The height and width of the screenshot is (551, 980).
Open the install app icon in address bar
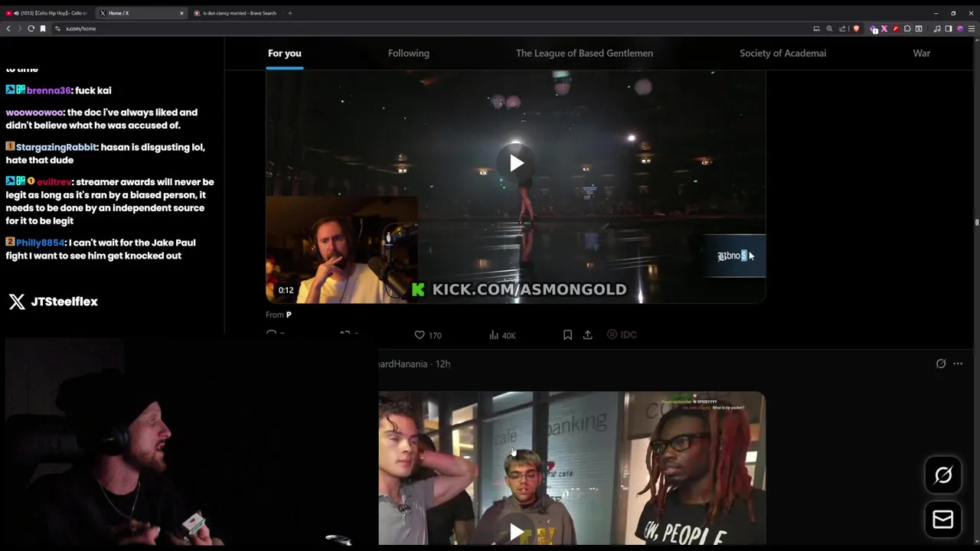[816, 28]
